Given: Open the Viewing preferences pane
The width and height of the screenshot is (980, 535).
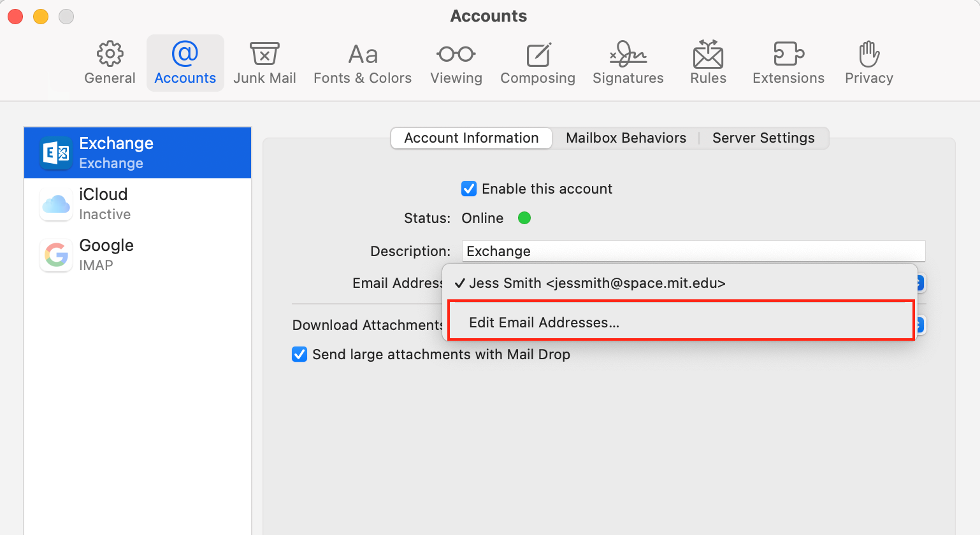Looking at the screenshot, I should pyautogui.click(x=456, y=63).
